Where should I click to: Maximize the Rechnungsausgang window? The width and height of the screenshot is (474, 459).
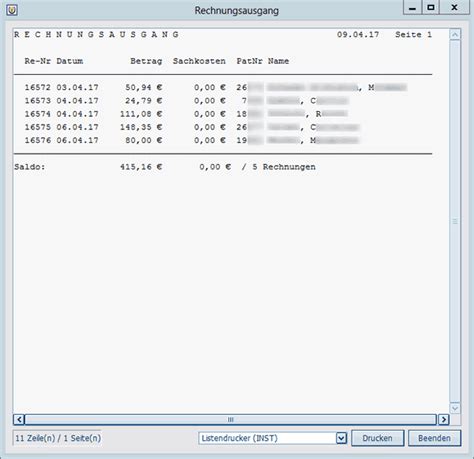(431, 7)
